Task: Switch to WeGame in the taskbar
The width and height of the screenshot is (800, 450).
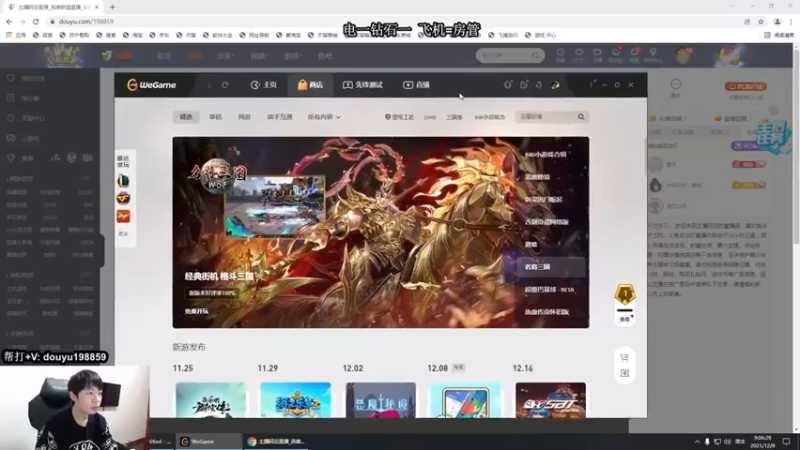Action: (209, 441)
